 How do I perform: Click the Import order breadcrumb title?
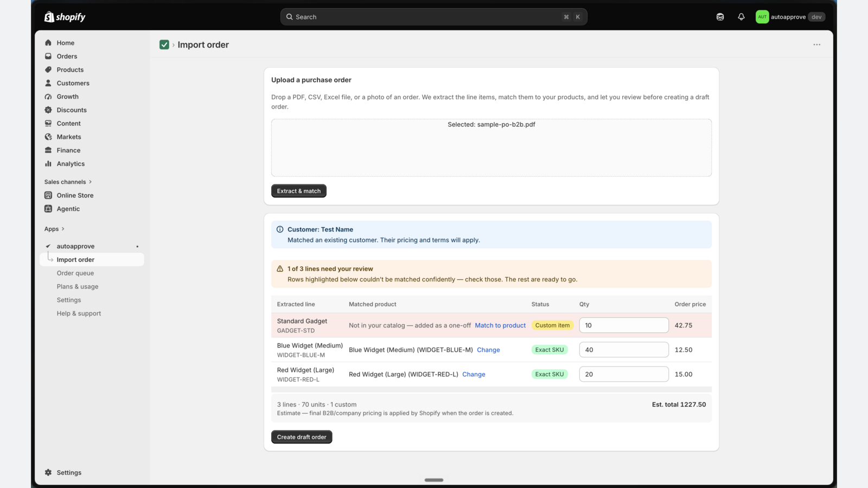coord(203,44)
